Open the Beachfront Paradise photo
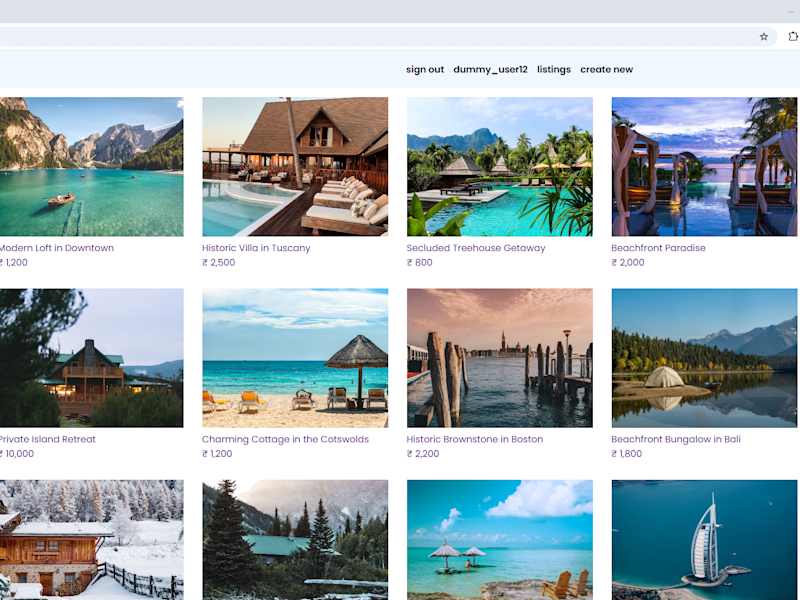Image resolution: width=800 pixels, height=600 pixels. (x=704, y=167)
